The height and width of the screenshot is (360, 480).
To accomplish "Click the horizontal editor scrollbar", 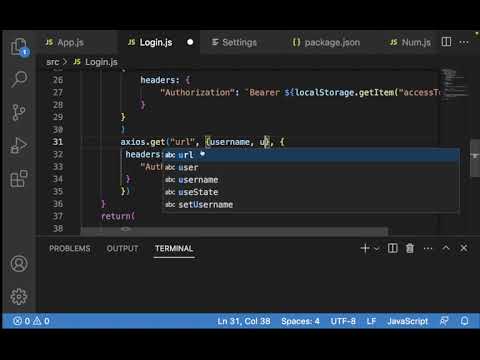I will pos(234,231).
